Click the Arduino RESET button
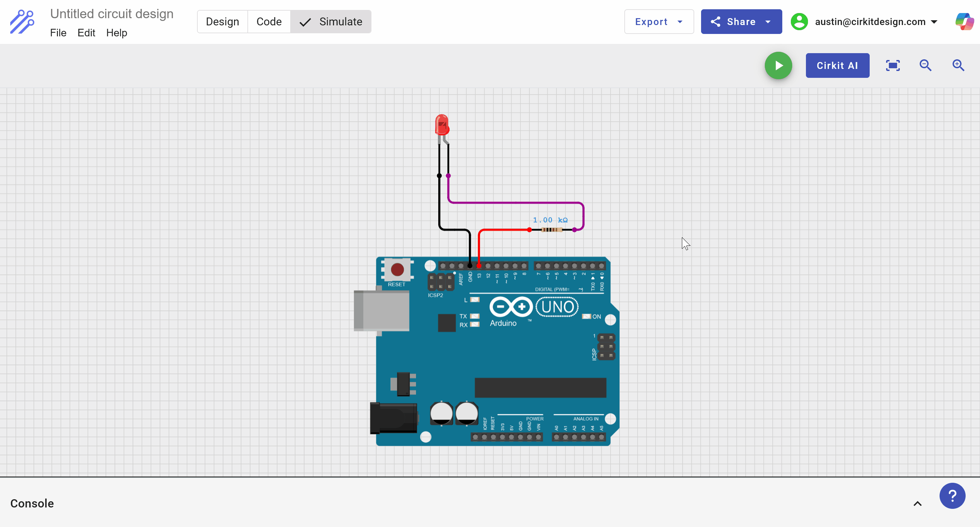 point(397,270)
